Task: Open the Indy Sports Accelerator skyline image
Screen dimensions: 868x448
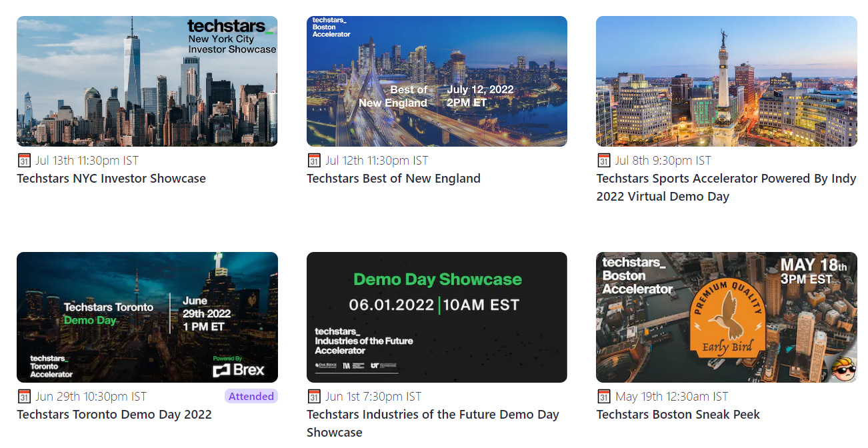Action: (x=727, y=81)
